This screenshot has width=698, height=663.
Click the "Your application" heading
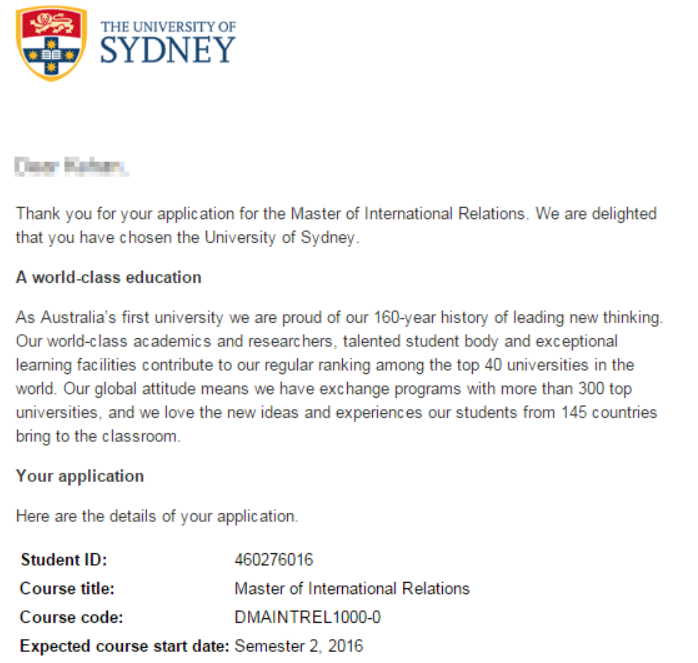click(x=80, y=476)
